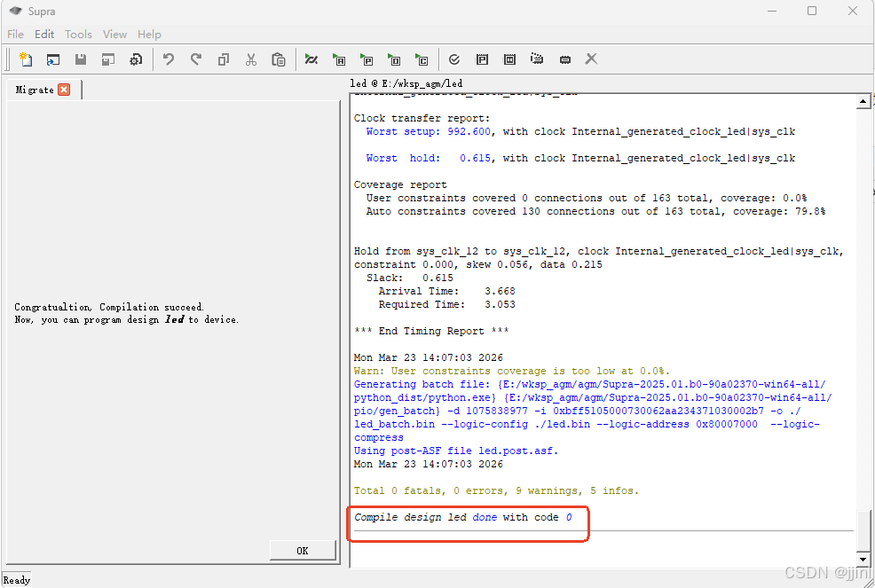Open the View menu
875x588 pixels.
[114, 34]
